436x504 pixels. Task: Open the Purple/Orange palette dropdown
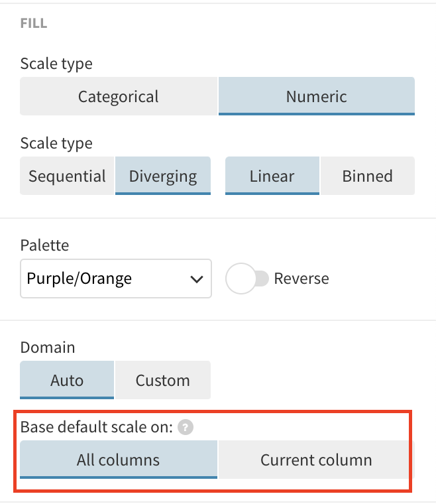coord(115,279)
